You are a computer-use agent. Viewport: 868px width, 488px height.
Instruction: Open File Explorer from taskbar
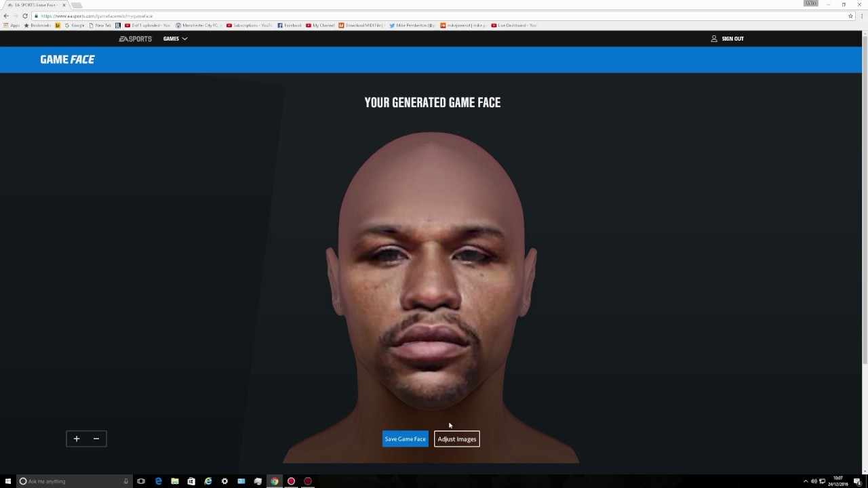point(175,481)
